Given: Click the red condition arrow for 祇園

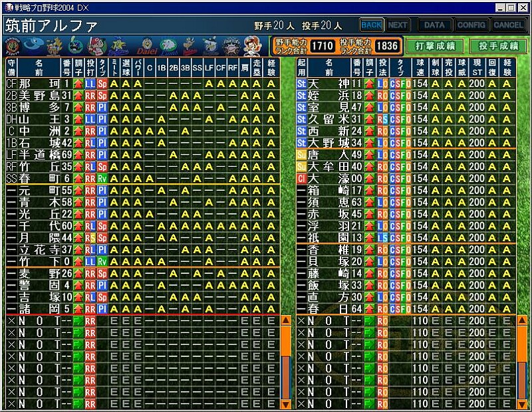Looking at the screenshot, I should coord(370,238).
